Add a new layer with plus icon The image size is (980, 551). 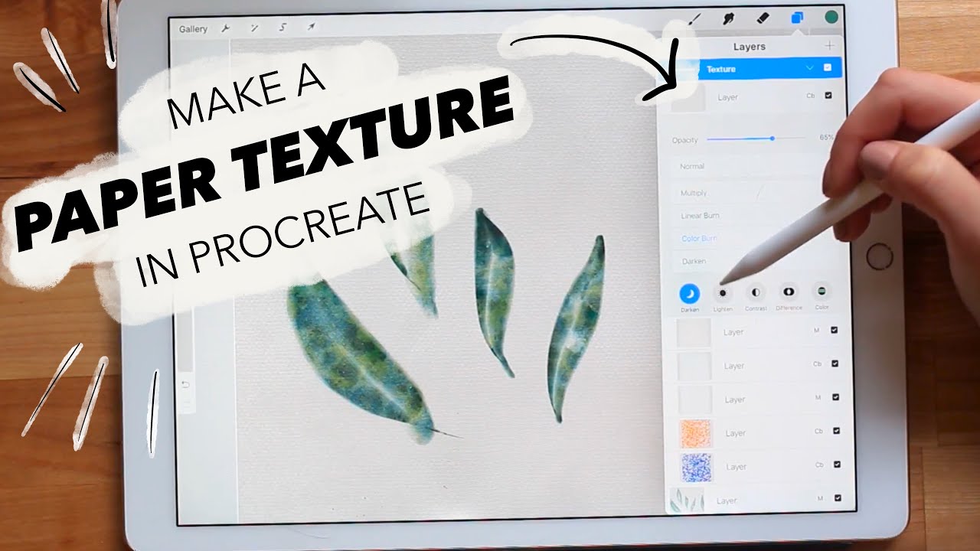click(x=829, y=46)
